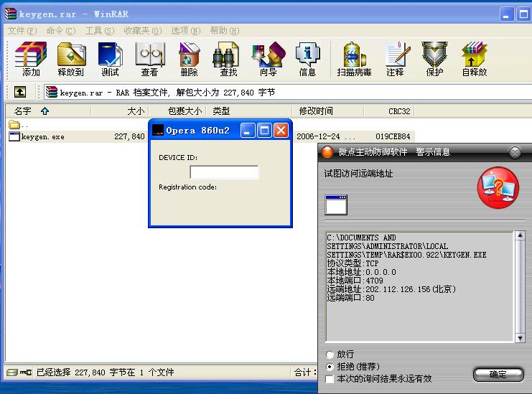
Task: Click the 删除 (Delete) toolbar icon
Action: pyautogui.click(x=189, y=59)
